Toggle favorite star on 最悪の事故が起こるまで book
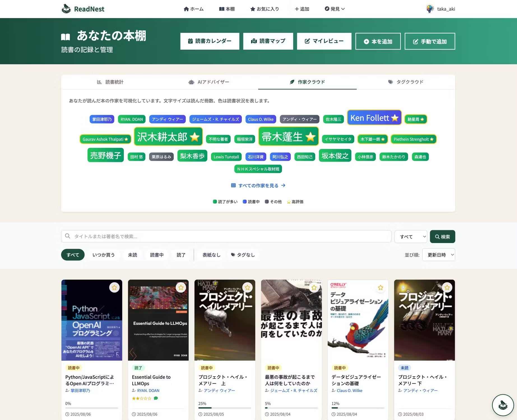This screenshot has width=517, height=420. pos(314,288)
